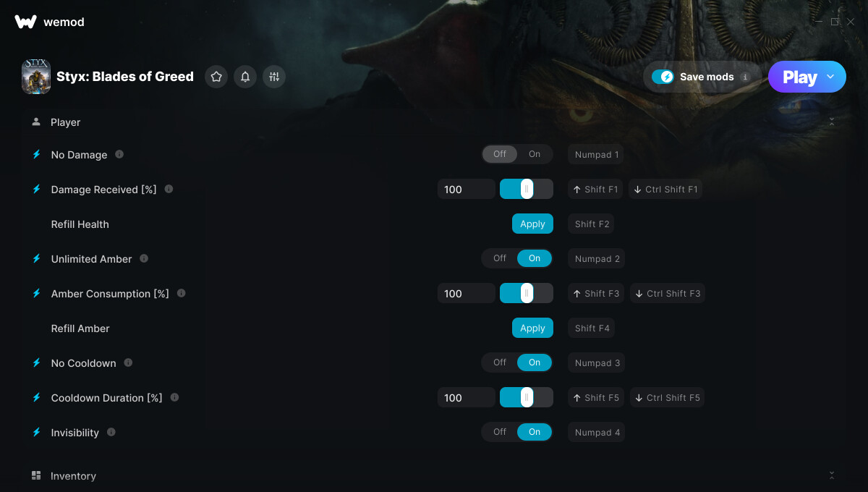Click the Amber Consumption slider
Viewport: 868px width, 492px height.
527,293
